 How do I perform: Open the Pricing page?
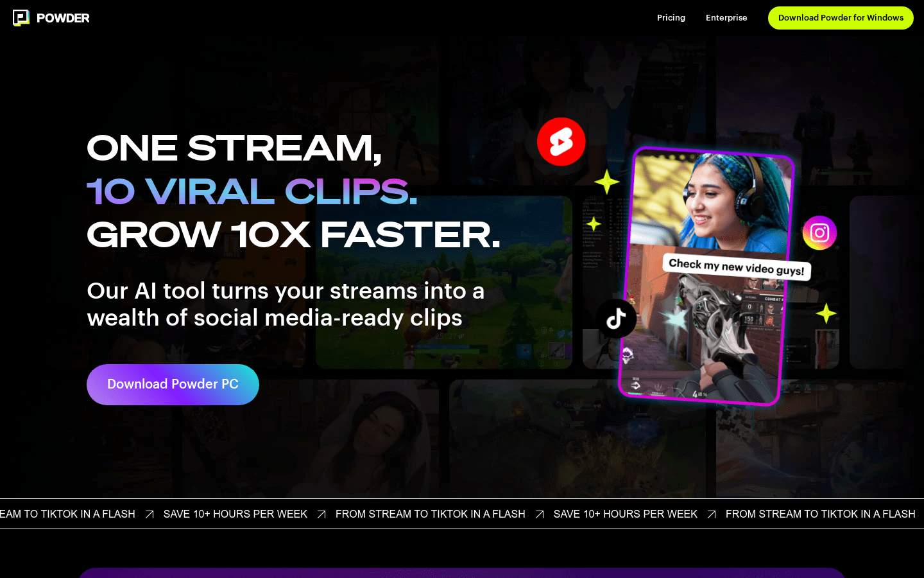671,18
